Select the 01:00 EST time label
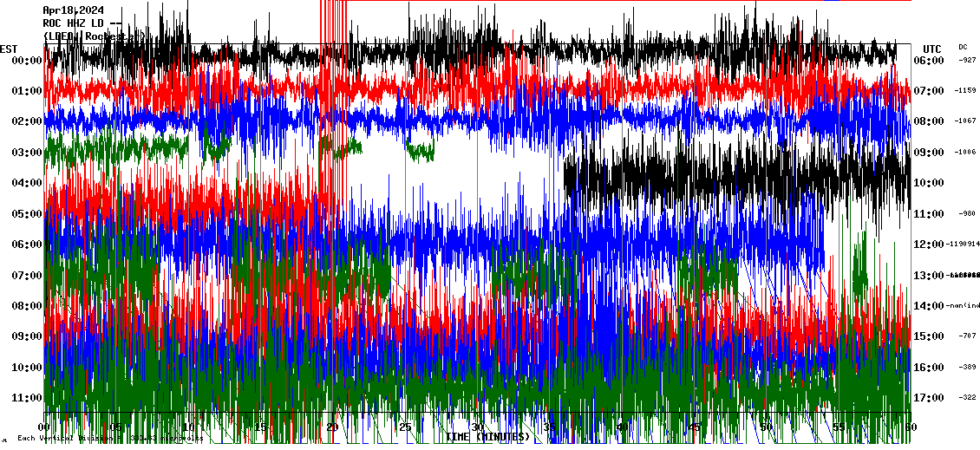Image resolution: width=980 pixels, height=450 pixels. (26, 91)
